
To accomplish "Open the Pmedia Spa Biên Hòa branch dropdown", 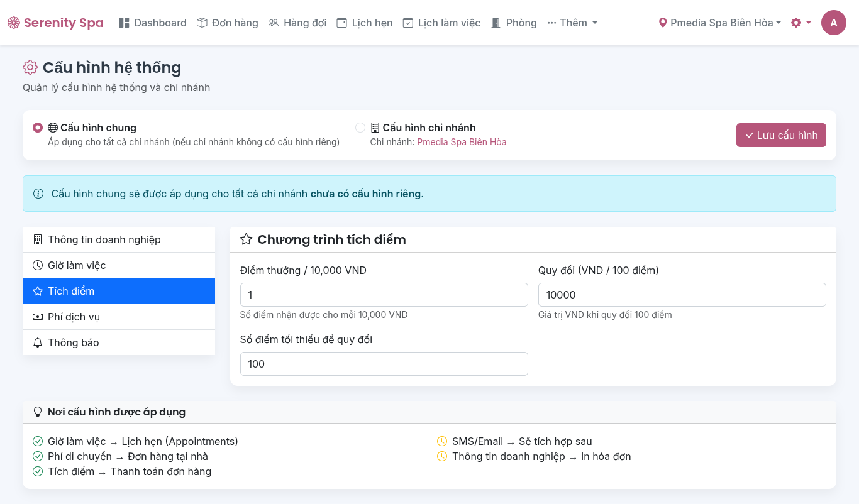I will (x=719, y=23).
